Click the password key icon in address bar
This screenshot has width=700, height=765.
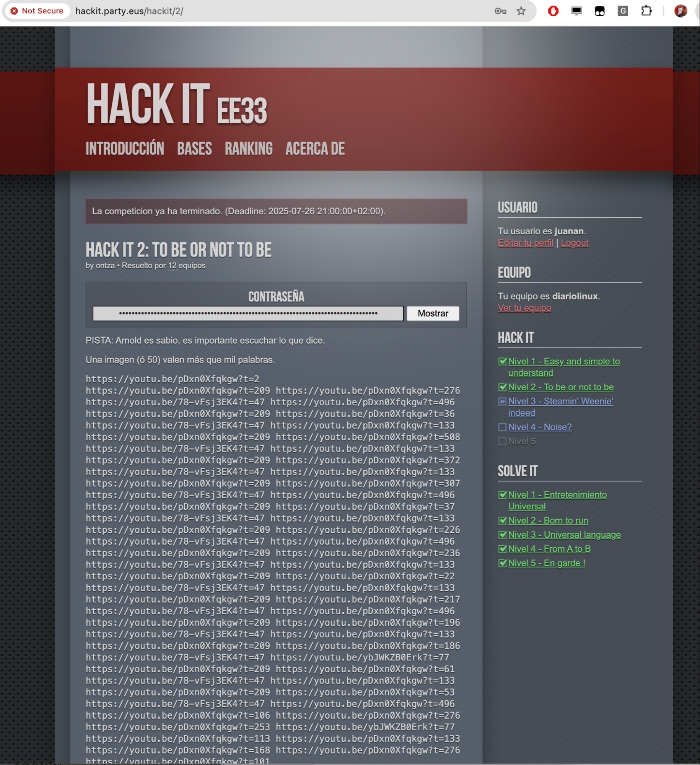tap(500, 11)
